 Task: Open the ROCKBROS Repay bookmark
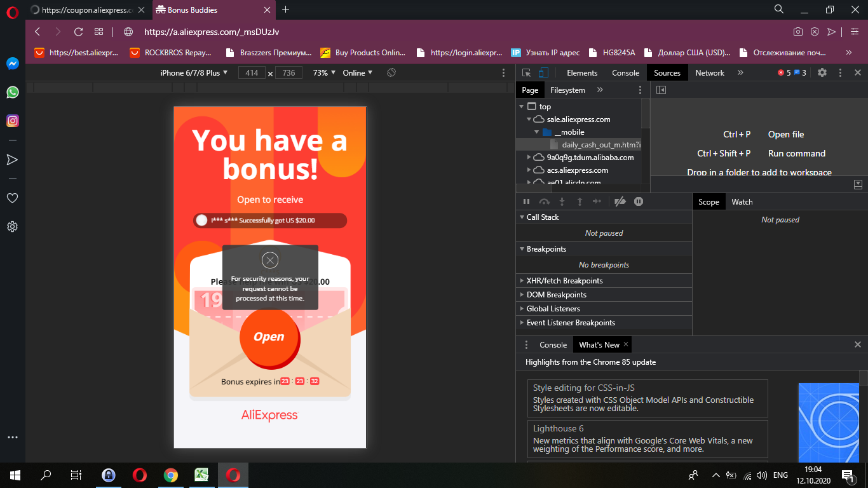coord(170,53)
